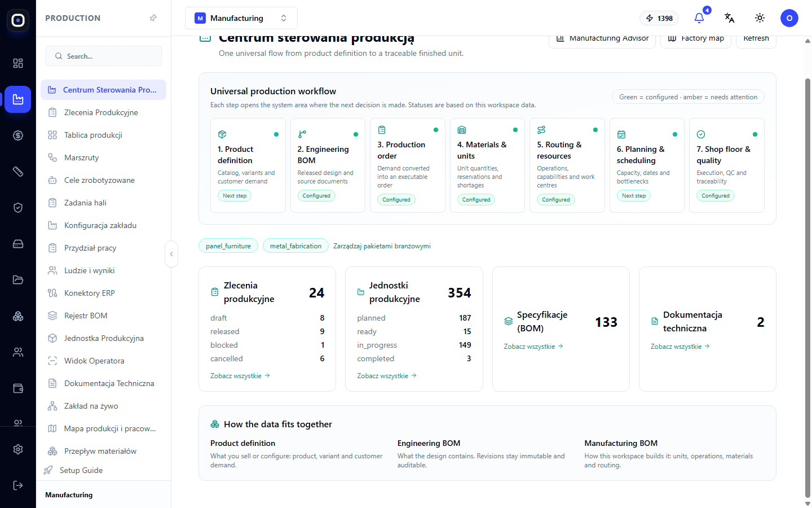Viewport: 812px width, 508px height.
Task: Open the users icon in left rail
Action: pyautogui.click(x=18, y=352)
